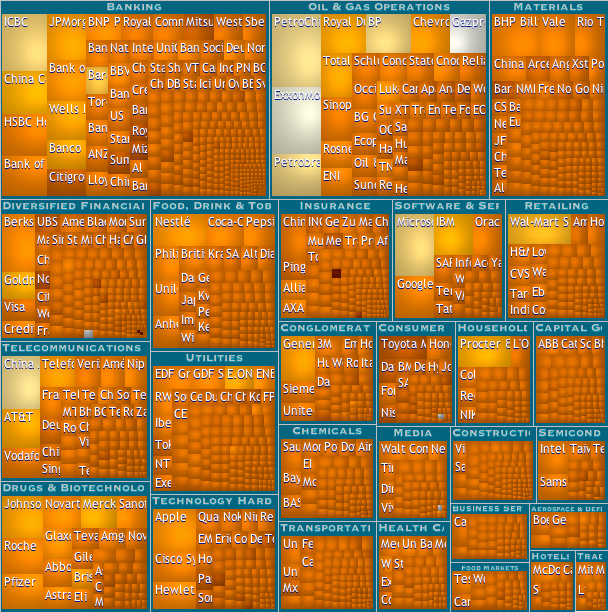This screenshot has width=608, height=612.
Task: Open the Utilities sector header
Action: (x=213, y=357)
